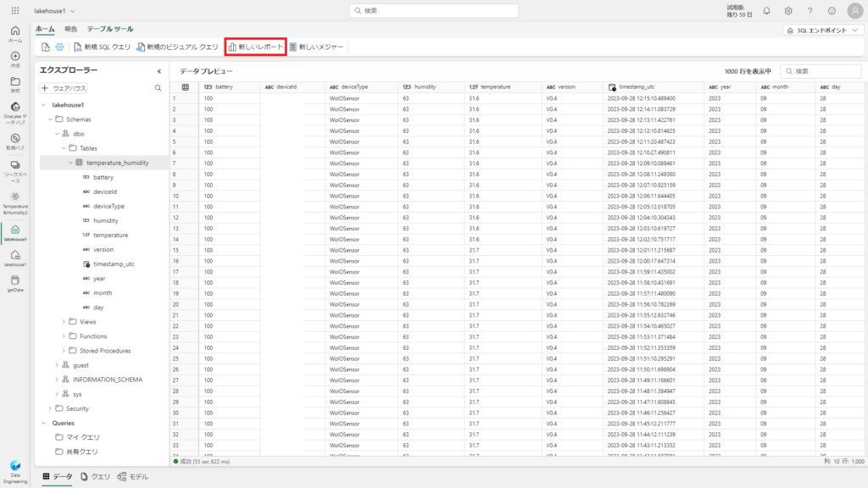Open the Data Engineering experience switcher

(15, 469)
